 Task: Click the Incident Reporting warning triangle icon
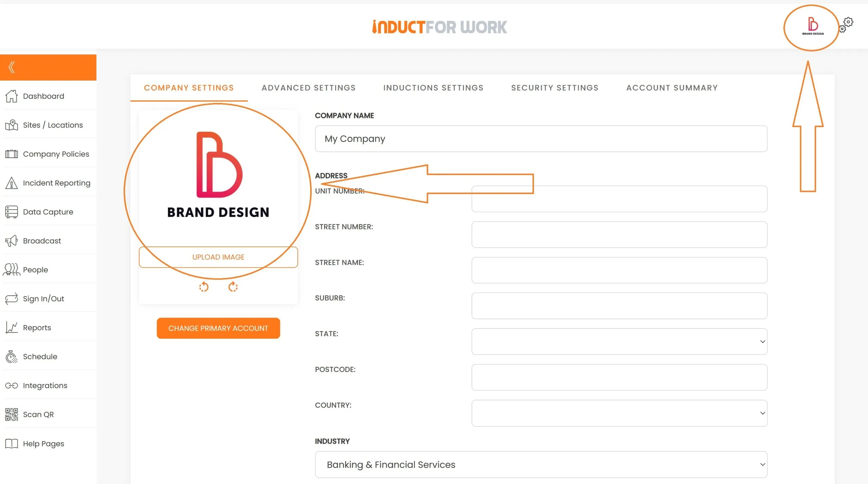12,183
